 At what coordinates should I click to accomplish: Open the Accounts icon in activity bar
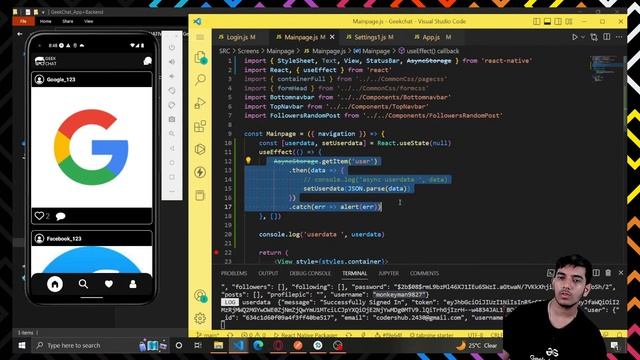[200, 296]
